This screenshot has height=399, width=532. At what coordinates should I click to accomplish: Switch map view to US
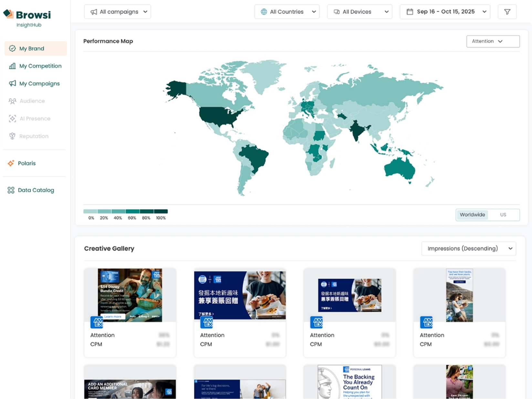pos(503,215)
